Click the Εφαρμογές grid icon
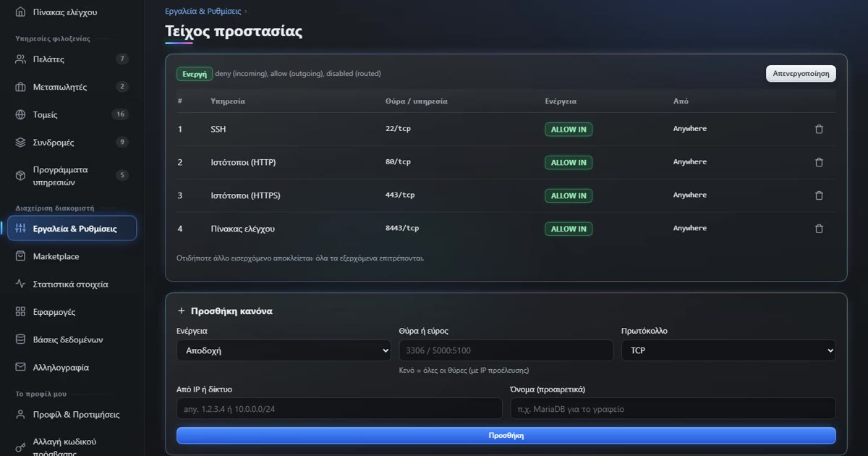The width and height of the screenshot is (868, 456). pos(20,312)
